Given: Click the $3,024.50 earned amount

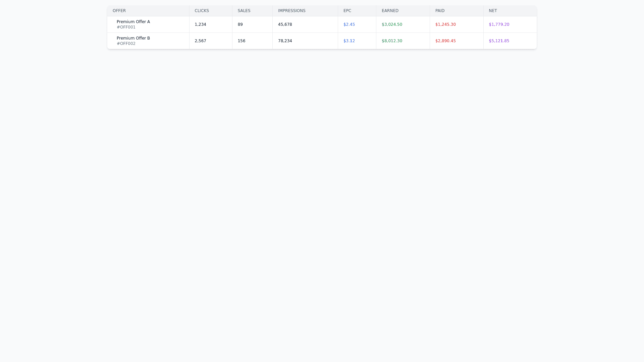Looking at the screenshot, I should click(392, 24).
